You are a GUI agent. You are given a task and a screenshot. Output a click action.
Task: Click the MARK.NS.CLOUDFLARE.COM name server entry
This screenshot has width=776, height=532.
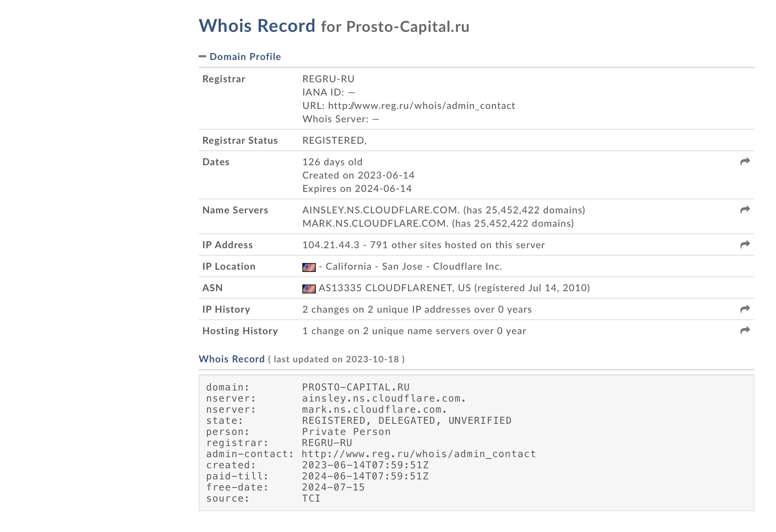coord(375,223)
